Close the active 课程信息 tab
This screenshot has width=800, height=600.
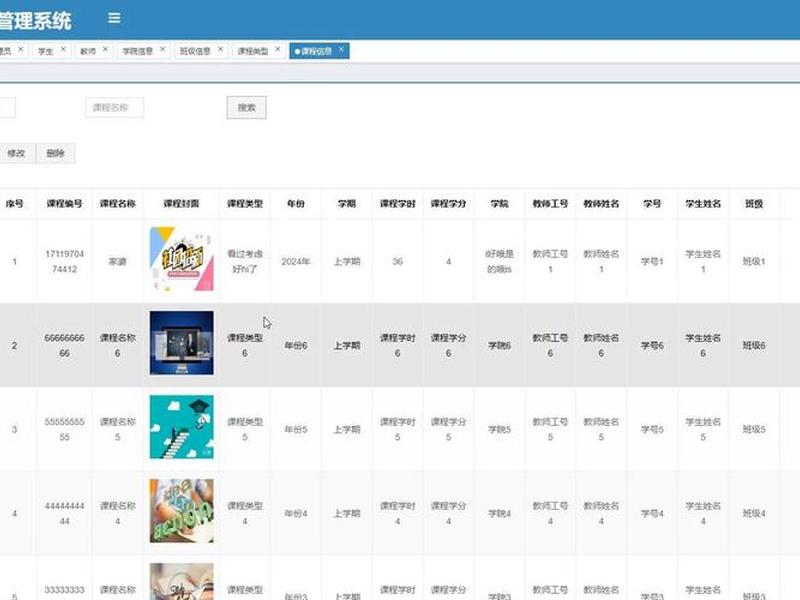[x=341, y=49]
